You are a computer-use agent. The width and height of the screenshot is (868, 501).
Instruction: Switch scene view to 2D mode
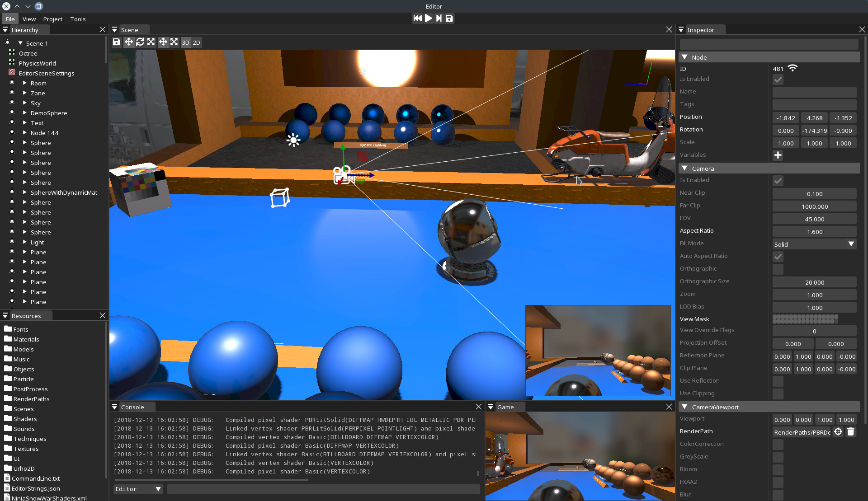coord(196,42)
